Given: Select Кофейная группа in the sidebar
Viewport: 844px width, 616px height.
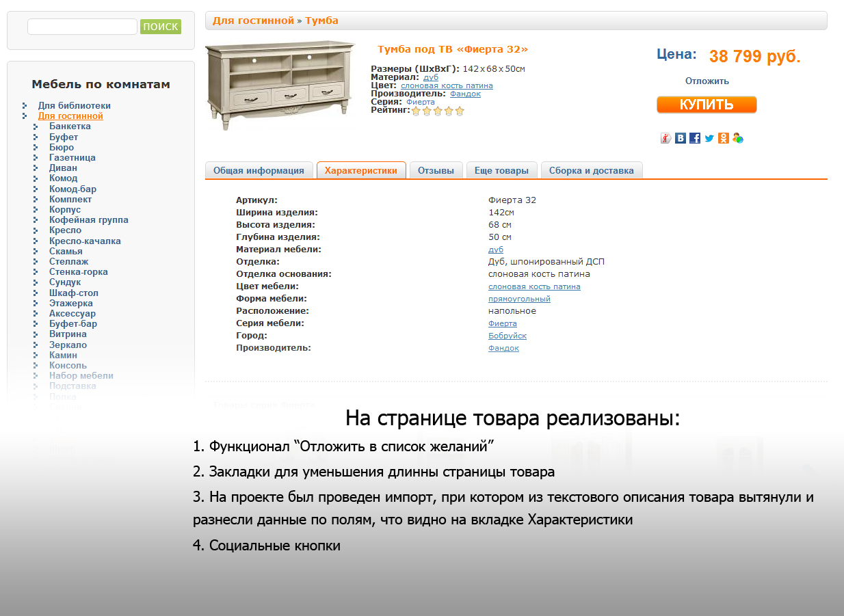Looking at the screenshot, I should tap(89, 219).
